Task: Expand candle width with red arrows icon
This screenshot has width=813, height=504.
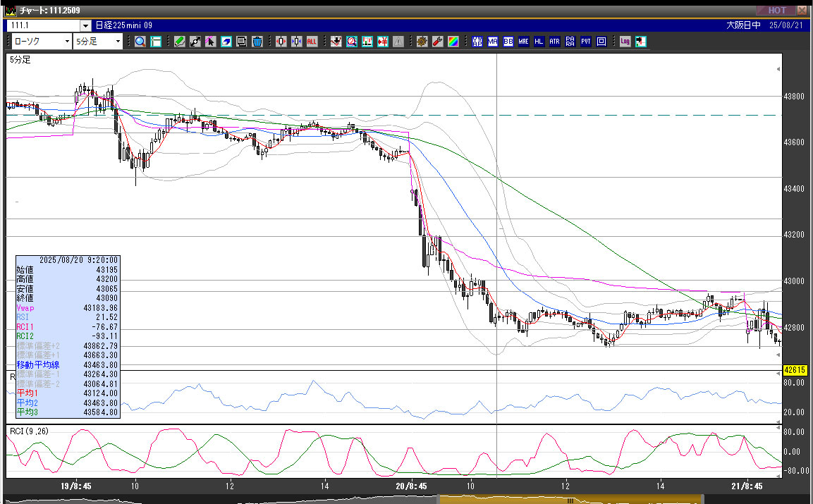Action: [x=281, y=42]
